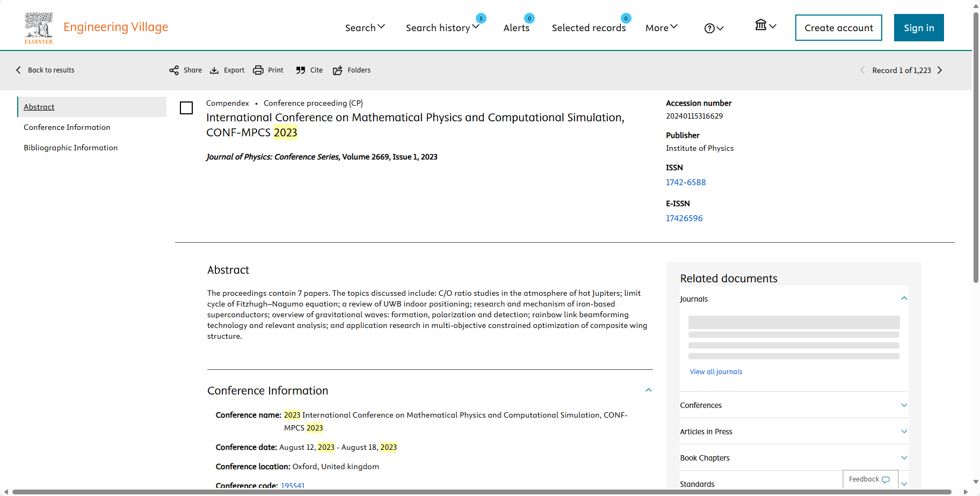
Task: Click the Create account button
Action: pyautogui.click(x=838, y=28)
